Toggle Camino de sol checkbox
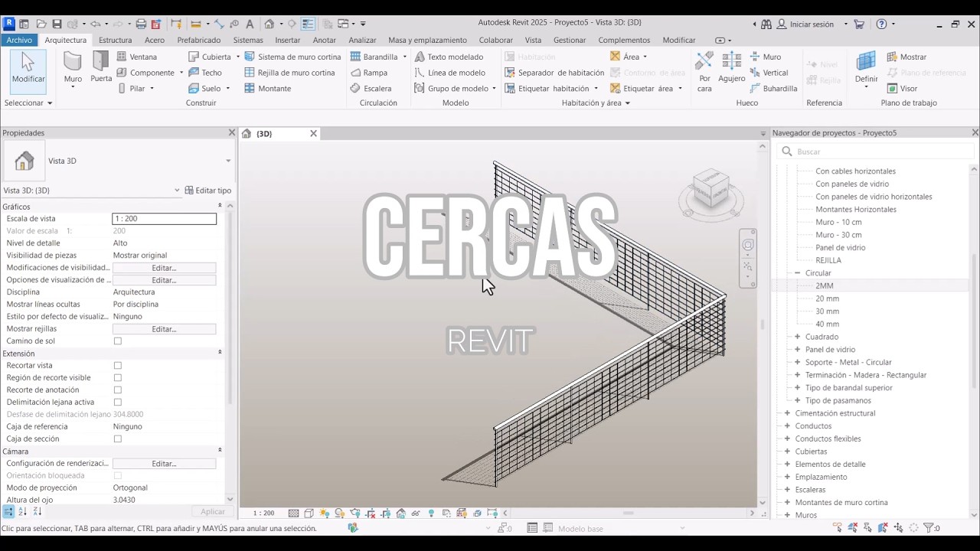Screen dimensions: 980x551 pyautogui.click(x=118, y=341)
